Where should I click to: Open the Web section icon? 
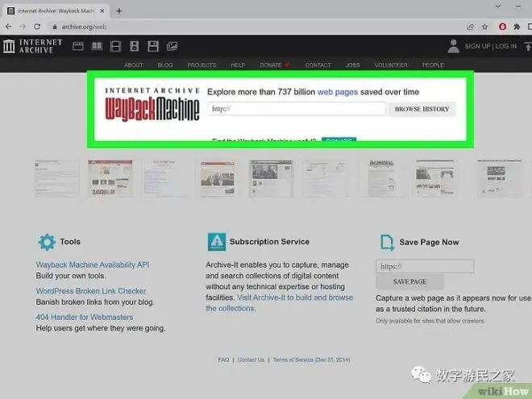78,46
